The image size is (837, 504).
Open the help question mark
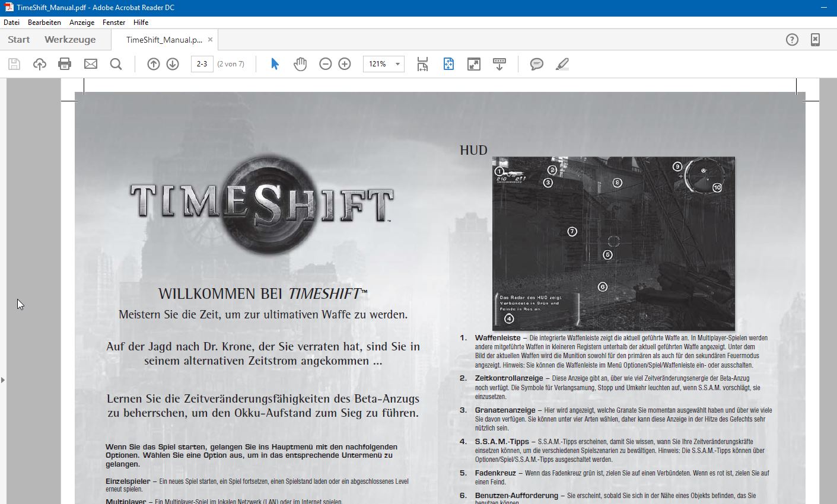coord(792,40)
